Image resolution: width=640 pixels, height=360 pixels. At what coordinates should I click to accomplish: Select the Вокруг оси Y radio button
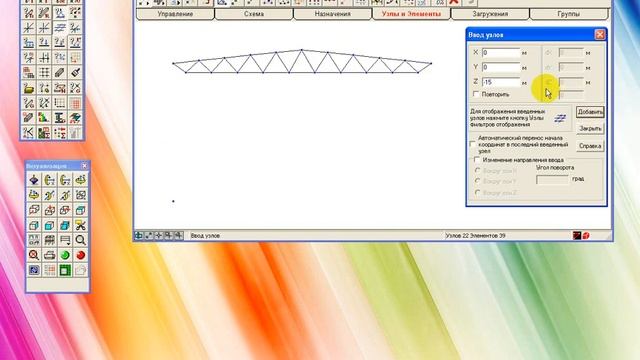click(477, 180)
